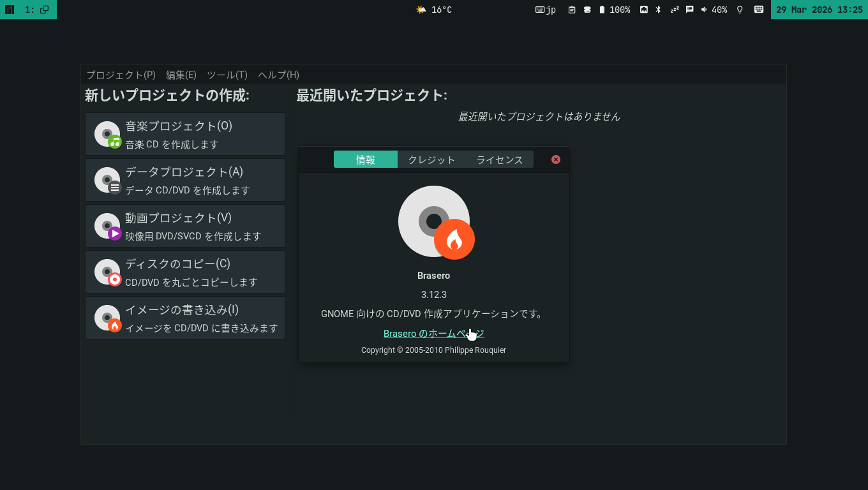Click the Brasero のホームページ link
The image size is (868, 490).
point(434,334)
